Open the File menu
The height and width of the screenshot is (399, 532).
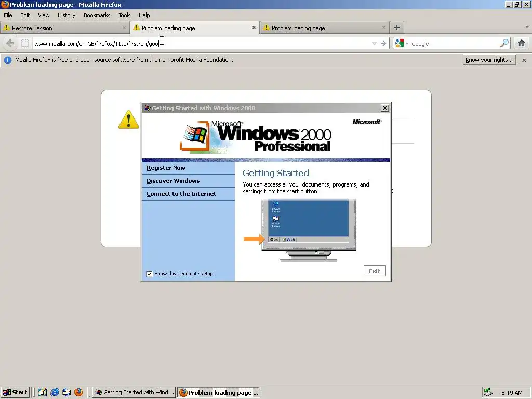[x=8, y=15]
